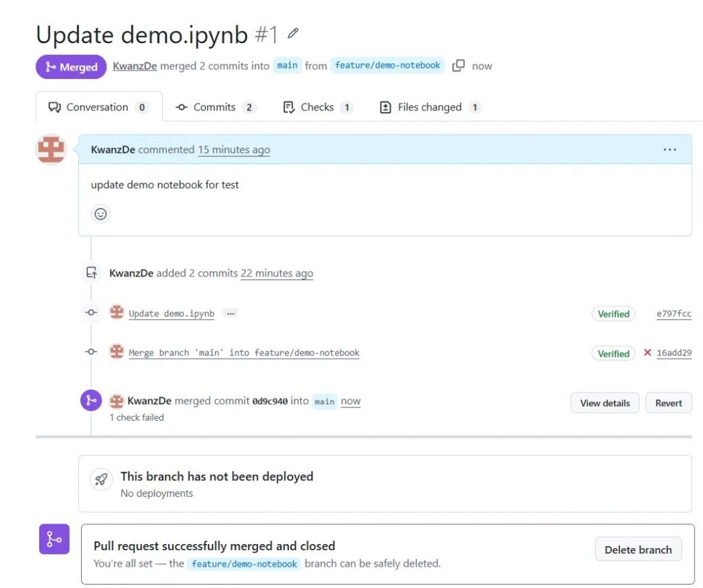703x588 pixels.
Task: Open the Update demo.ipynb commit link
Action: click(171, 314)
